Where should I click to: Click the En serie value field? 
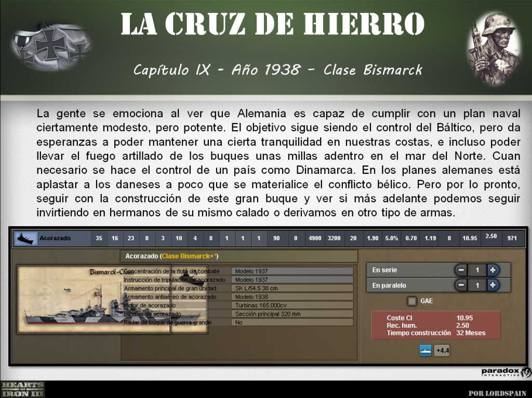477,270
